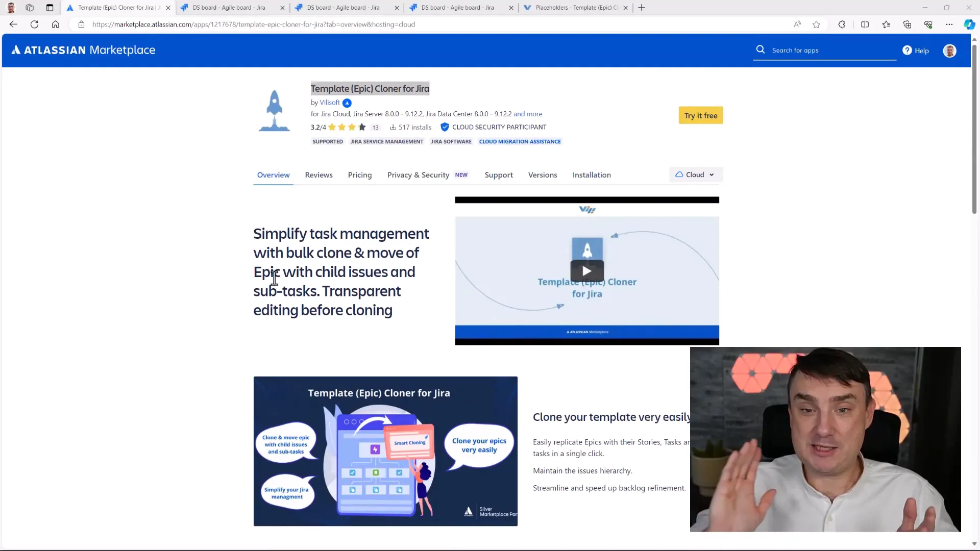View site information via the lock icon
Image resolution: width=980 pixels, height=551 pixels.
tap(81, 24)
